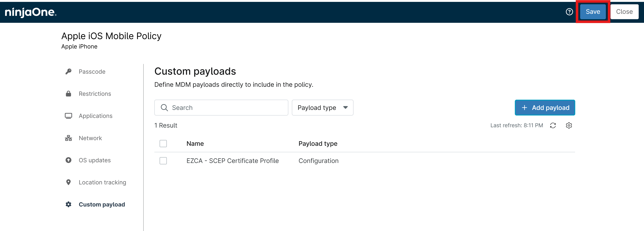Open the Passcode section
The width and height of the screenshot is (644, 231).
tap(92, 71)
